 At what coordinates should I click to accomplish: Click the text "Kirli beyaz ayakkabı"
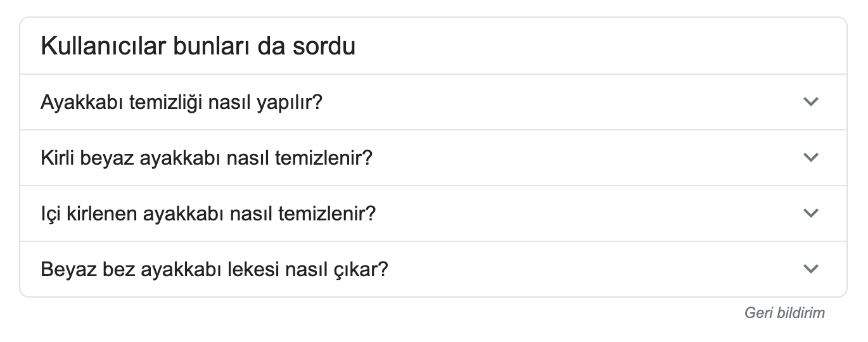133,158
